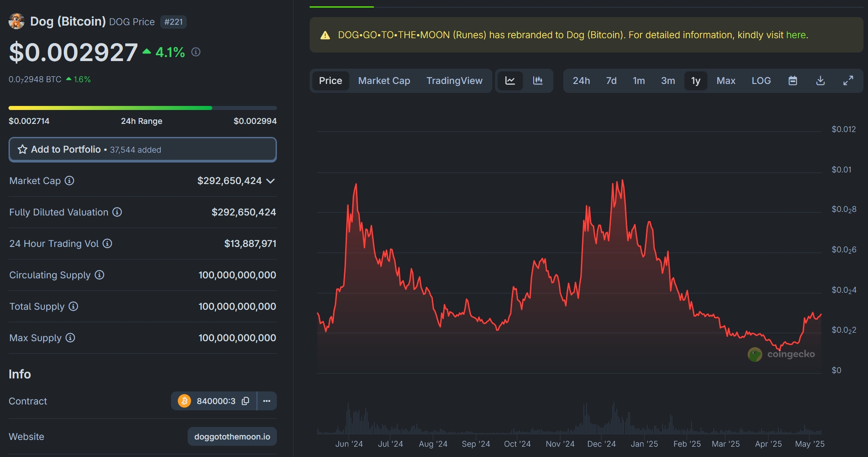The height and width of the screenshot is (457, 868).
Task: Open the TradingView chart tab
Action: [454, 81]
